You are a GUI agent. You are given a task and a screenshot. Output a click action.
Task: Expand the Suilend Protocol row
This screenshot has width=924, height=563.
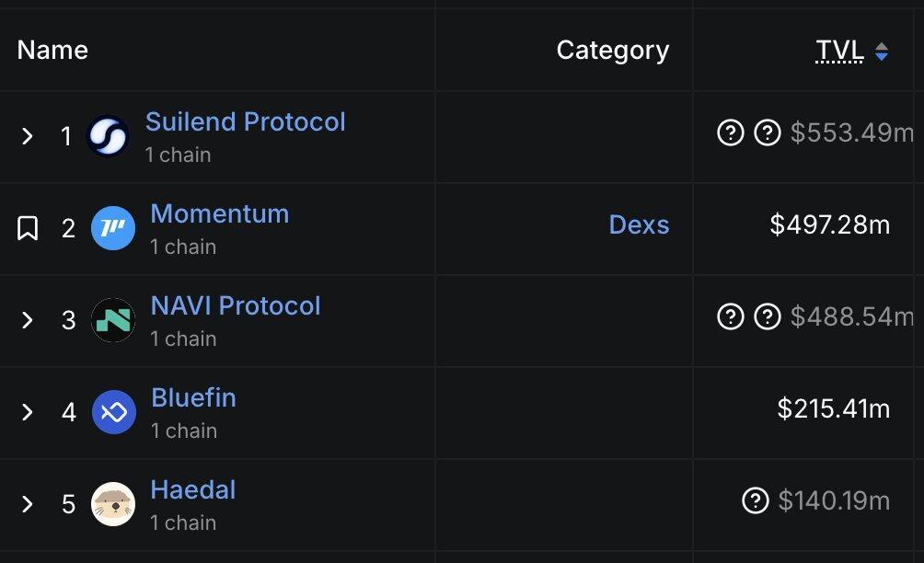point(28,136)
